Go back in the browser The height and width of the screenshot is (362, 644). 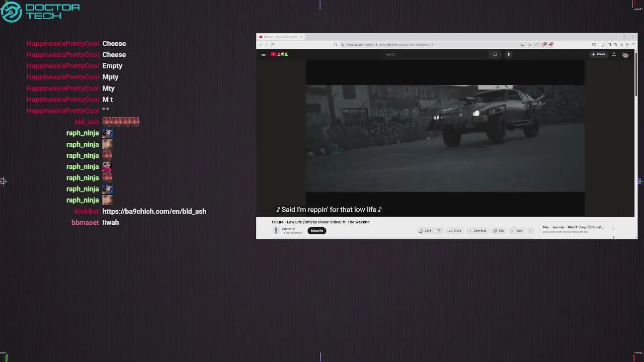click(x=261, y=45)
